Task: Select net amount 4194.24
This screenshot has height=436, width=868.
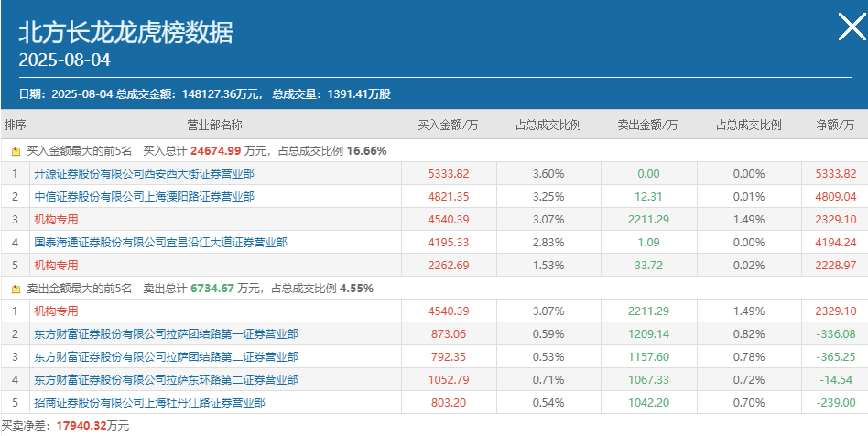Action: pyautogui.click(x=835, y=243)
